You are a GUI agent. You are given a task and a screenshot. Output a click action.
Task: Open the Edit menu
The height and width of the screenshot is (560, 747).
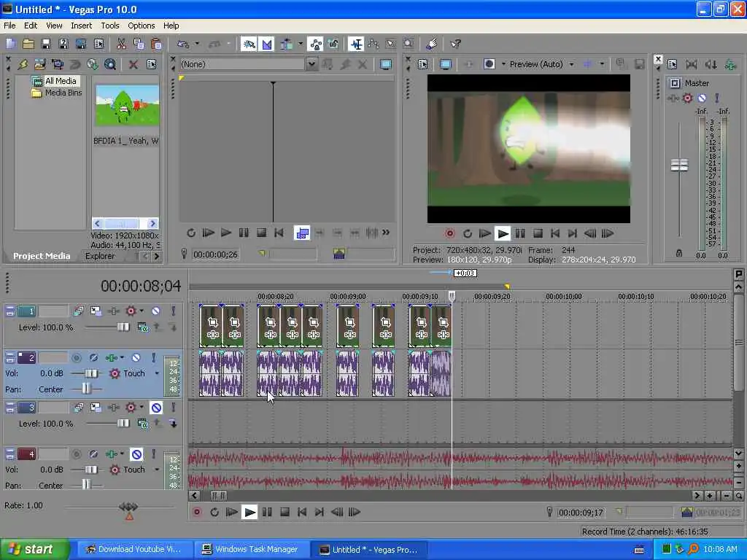pos(31,26)
